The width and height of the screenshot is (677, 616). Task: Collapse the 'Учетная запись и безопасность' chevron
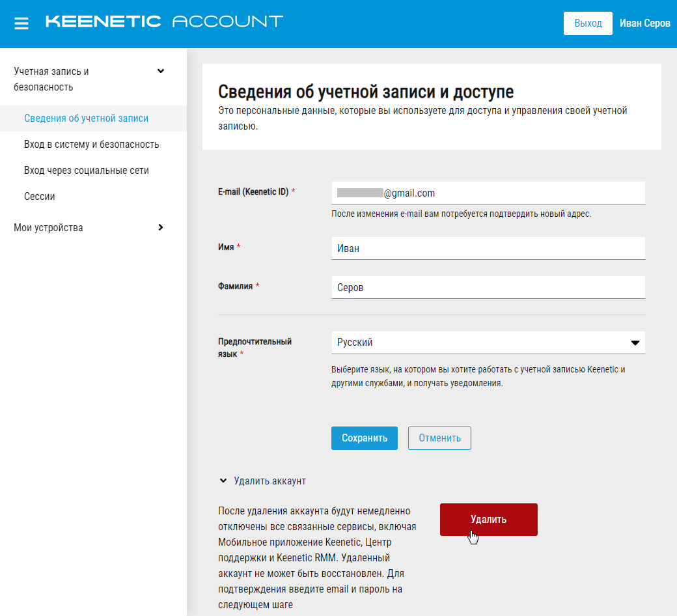(x=161, y=71)
